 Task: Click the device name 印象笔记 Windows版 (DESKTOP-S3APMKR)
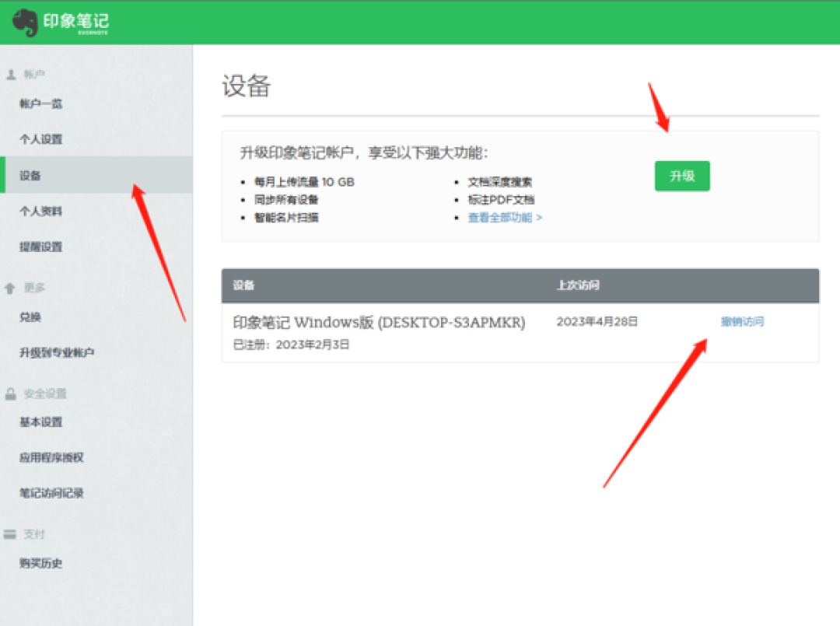tap(379, 322)
